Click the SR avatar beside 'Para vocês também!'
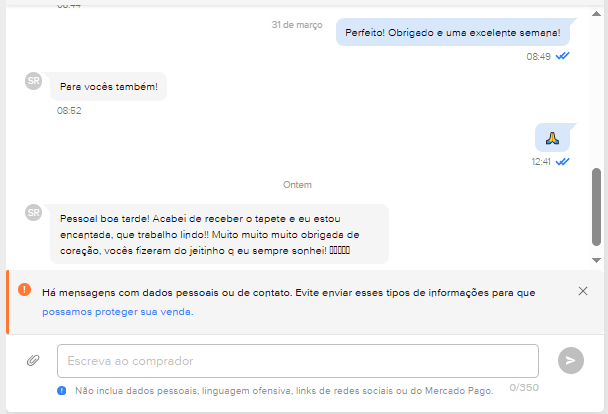 [33, 81]
